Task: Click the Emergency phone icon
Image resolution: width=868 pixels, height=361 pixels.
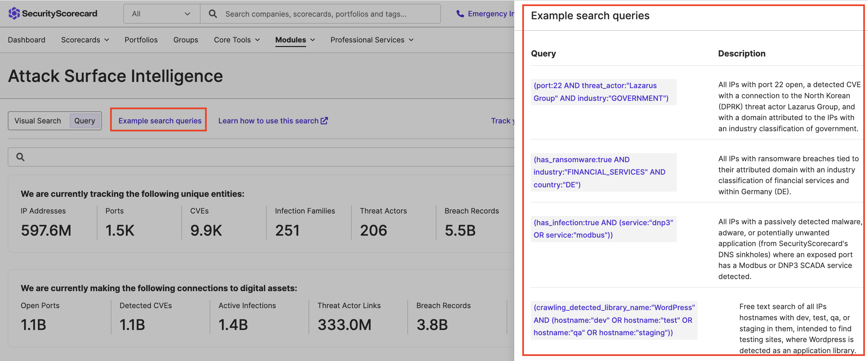Action: 459,14
